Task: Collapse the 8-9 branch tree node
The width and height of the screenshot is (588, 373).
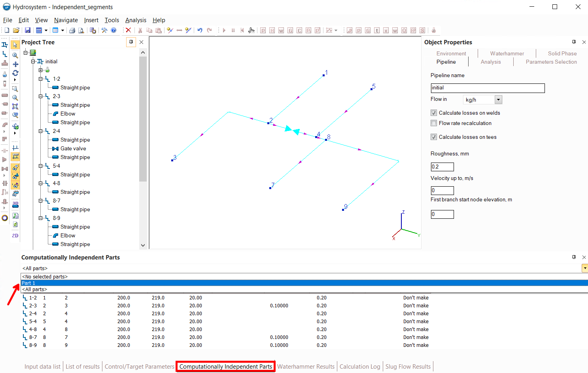Action: click(x=41, y=218)
